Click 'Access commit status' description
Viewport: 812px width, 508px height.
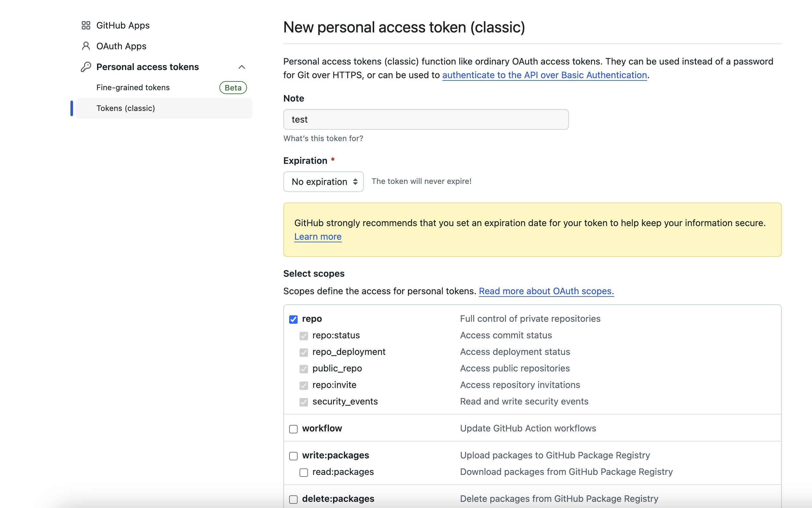[506, 335]
